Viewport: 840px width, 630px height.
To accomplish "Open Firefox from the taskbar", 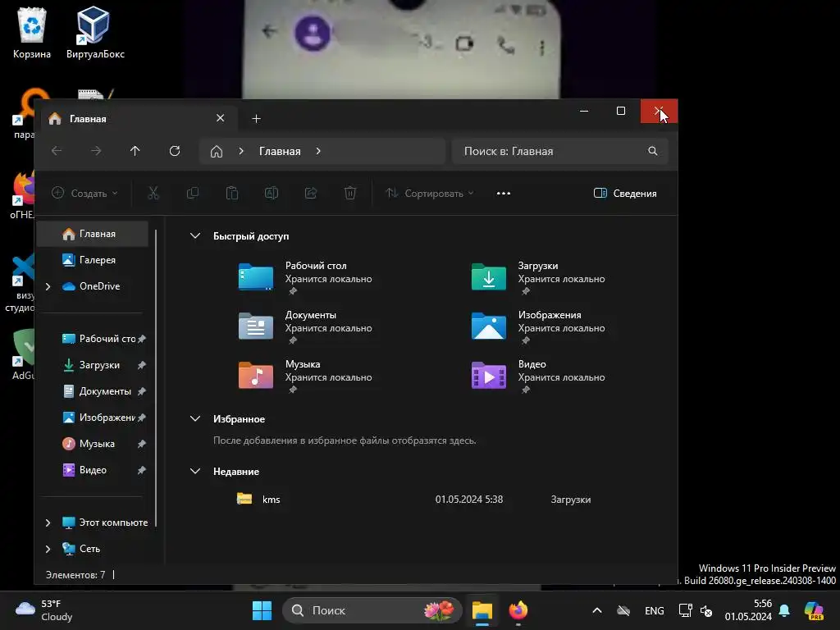I will (518, 610).
